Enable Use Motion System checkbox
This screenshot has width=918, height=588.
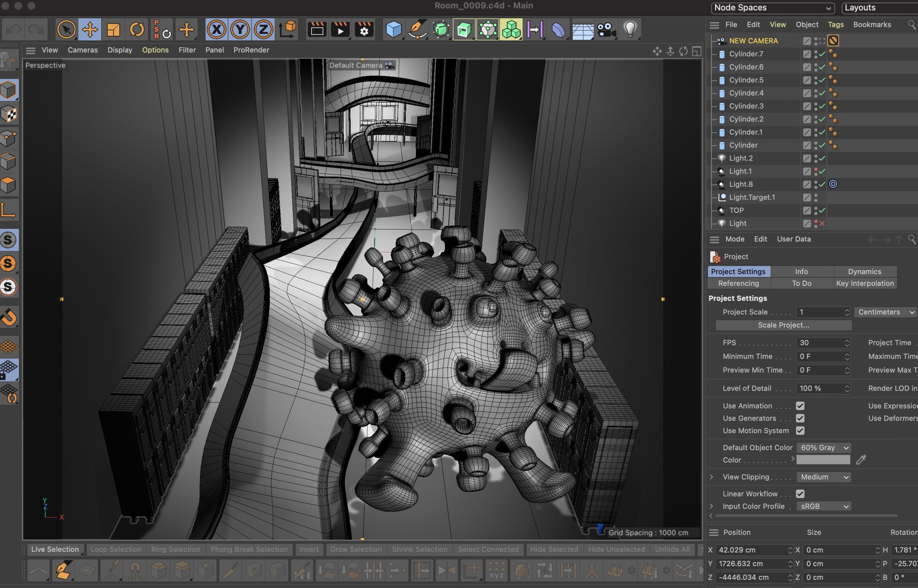[x=801, y=430]
